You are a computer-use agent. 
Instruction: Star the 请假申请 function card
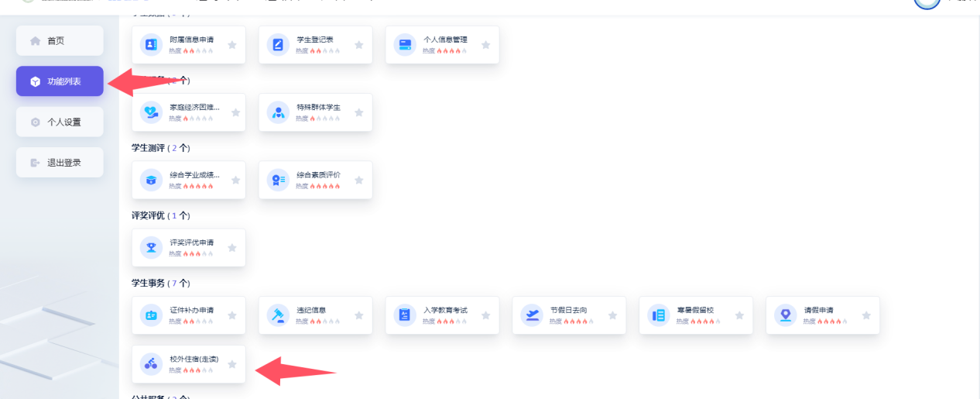[866, 315]
